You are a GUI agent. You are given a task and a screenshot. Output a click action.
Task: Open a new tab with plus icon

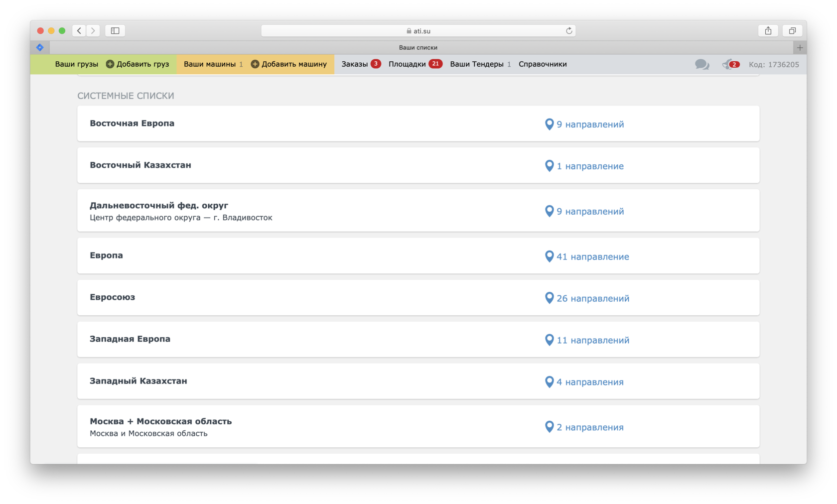point(800,48)
